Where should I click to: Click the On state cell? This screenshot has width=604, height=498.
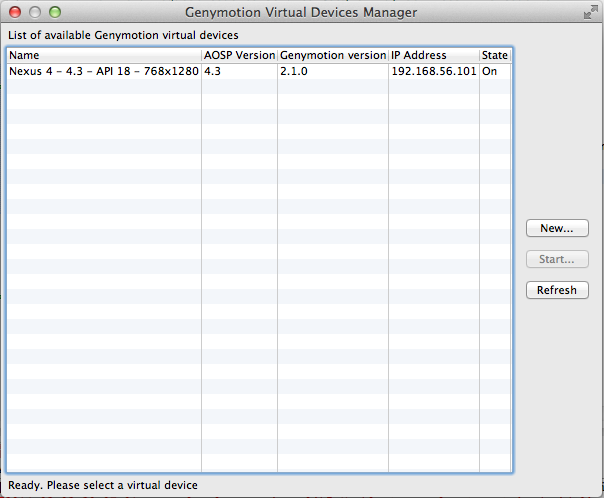[x=495, y=71]
